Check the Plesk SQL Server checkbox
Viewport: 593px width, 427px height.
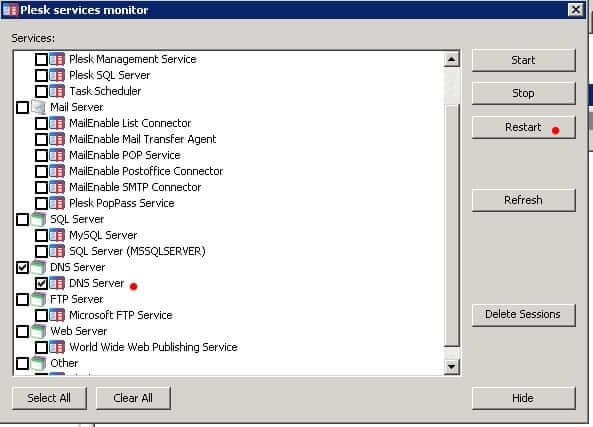[41, 75]
